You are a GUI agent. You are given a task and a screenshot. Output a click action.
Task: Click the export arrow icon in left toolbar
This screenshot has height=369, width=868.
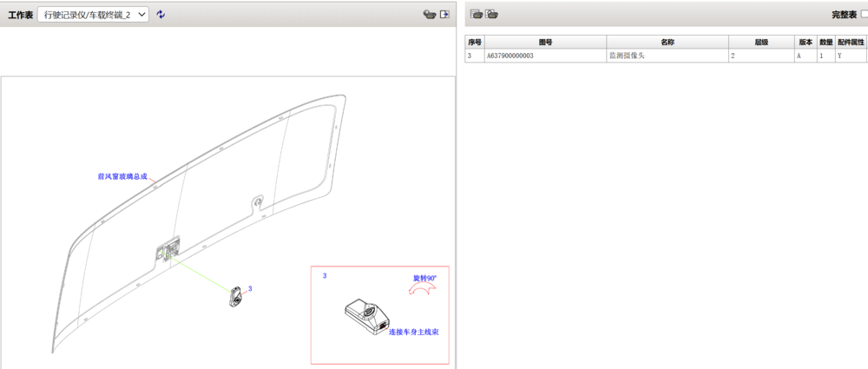point(444,15)
